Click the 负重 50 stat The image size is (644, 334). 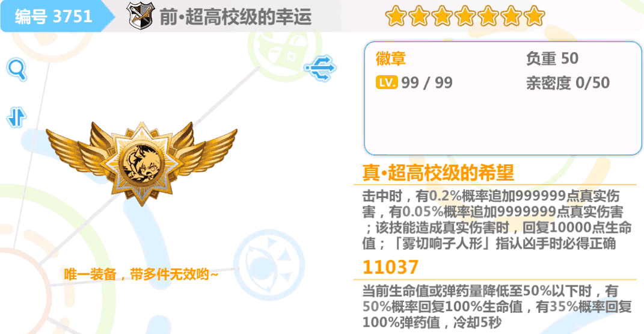tap(552, 59)
